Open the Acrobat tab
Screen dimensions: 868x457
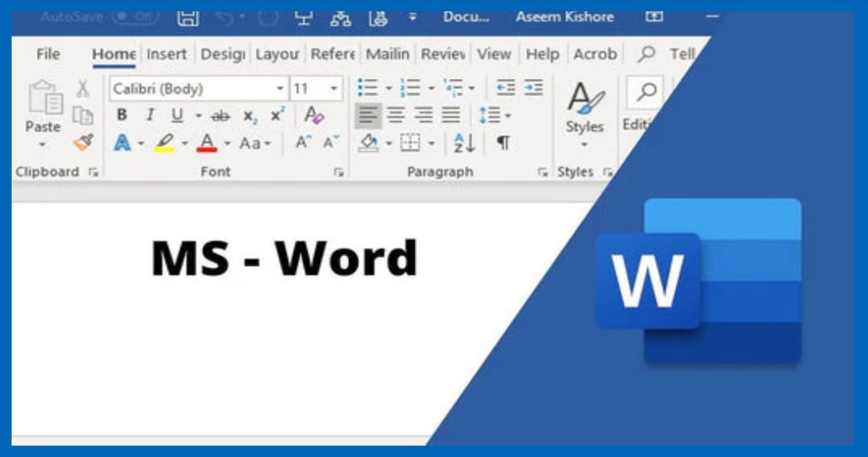(595, 54)
